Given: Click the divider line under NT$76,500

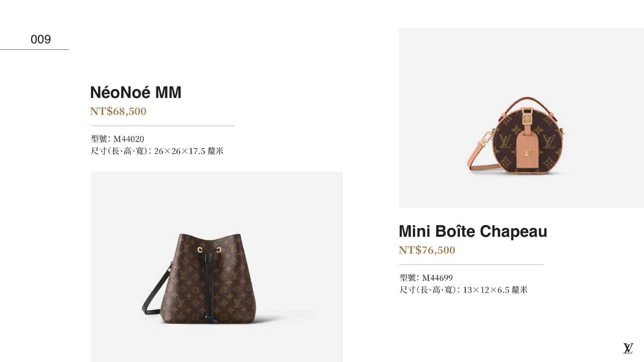Looking at the screenshot, I should [471, 264].
